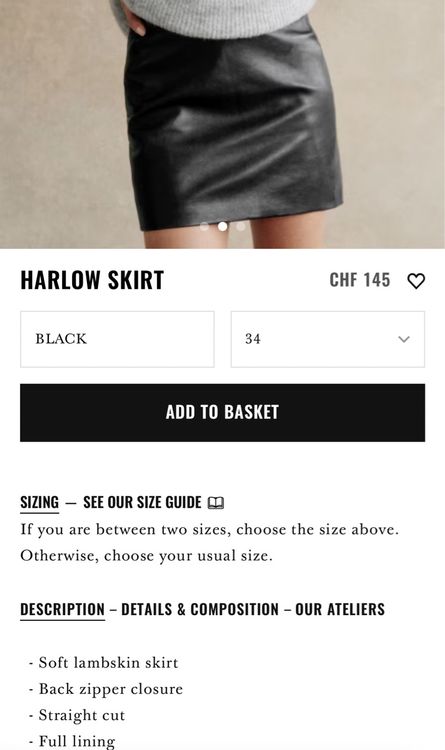Viewport: 445px width, 750px height.
Task: Select the first image carousel dot
Action: [204, 226]
